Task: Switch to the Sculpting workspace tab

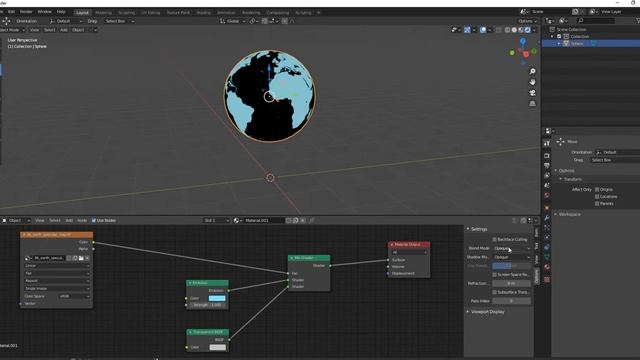Action: click(x=126, y=13)
